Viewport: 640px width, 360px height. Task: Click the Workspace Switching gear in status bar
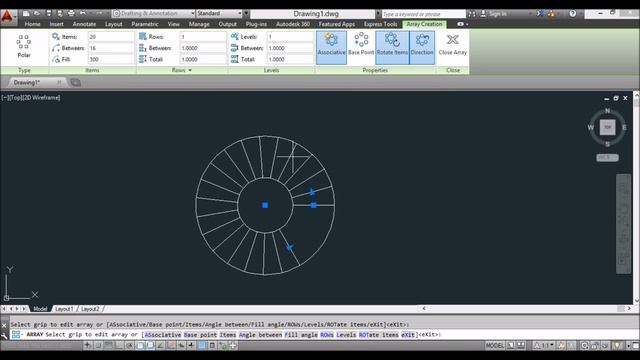coord(584,345)
